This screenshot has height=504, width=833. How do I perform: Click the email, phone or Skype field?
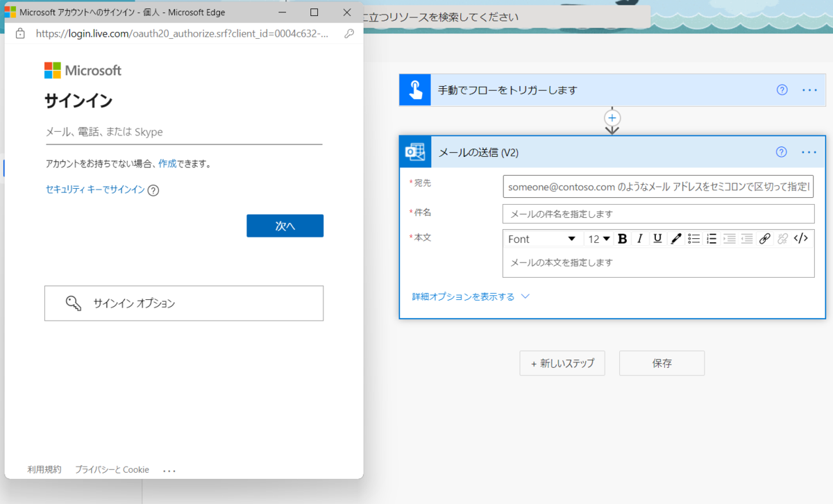tap(184, 132)
